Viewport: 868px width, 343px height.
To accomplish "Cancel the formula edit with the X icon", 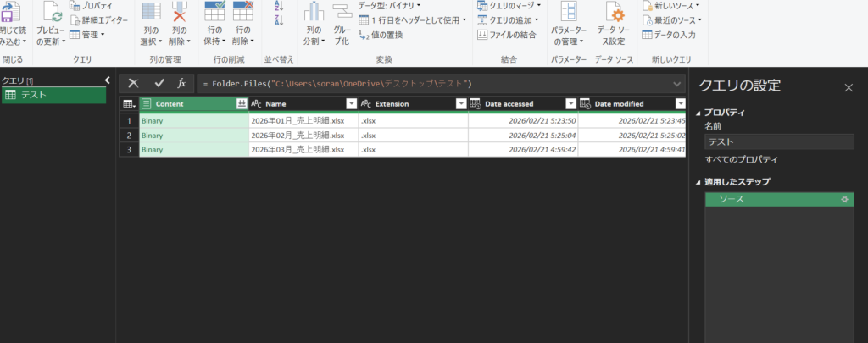I will [x=133, y=83].
